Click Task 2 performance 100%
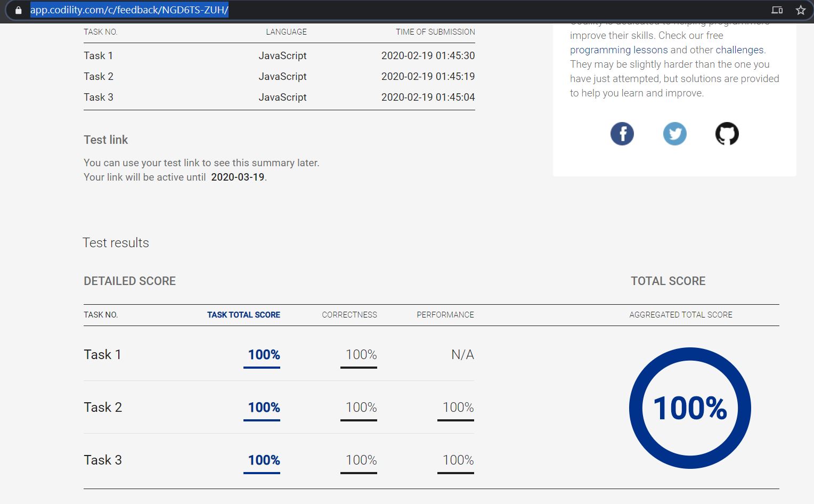 458,408
